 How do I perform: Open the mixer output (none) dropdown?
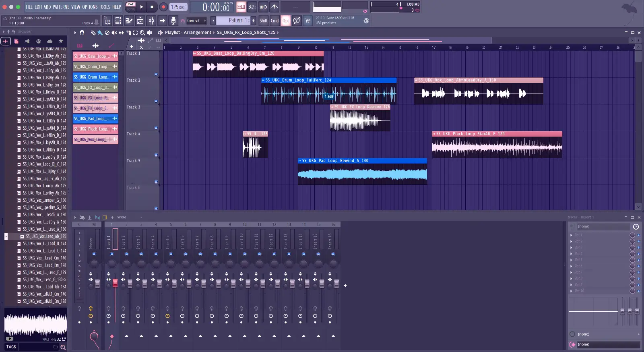[x=608, y=345]
